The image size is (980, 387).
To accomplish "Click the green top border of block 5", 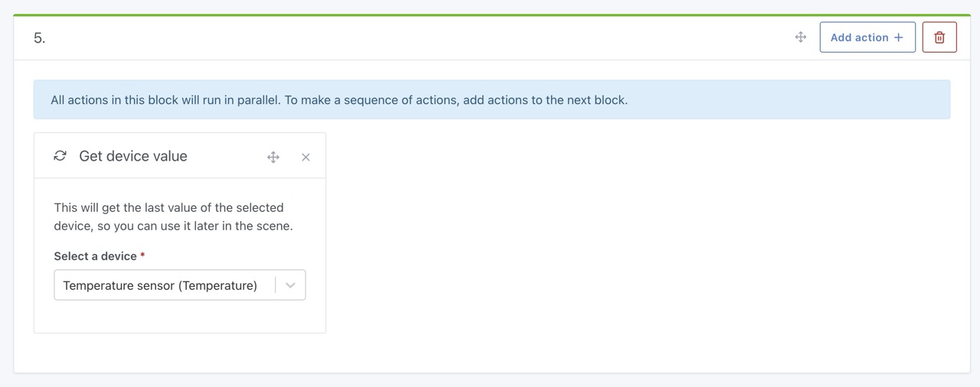I will click(x=492, y=15).
